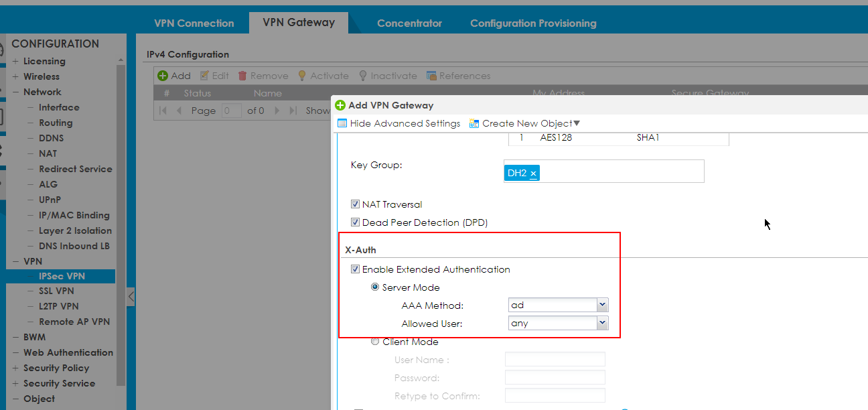Click the Remove trash icon

[243, 76]
